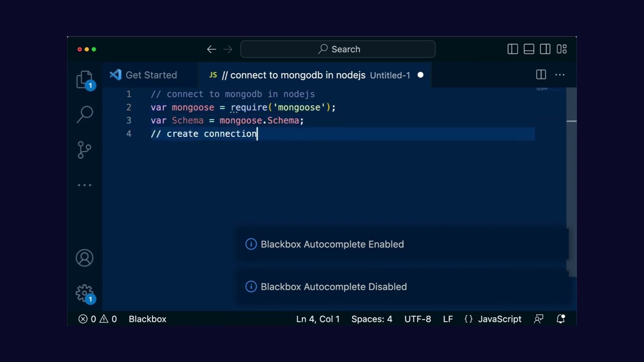644x362 pixels.
Task: Select the Untitled-1 editor tab
Action: pyautogui.click(x=390, y=75)
